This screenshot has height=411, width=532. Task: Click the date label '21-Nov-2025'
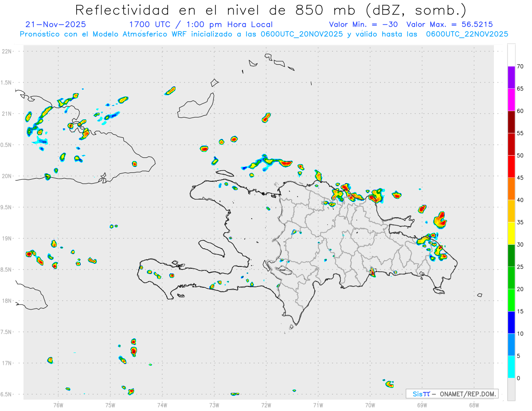click(56, 24)
